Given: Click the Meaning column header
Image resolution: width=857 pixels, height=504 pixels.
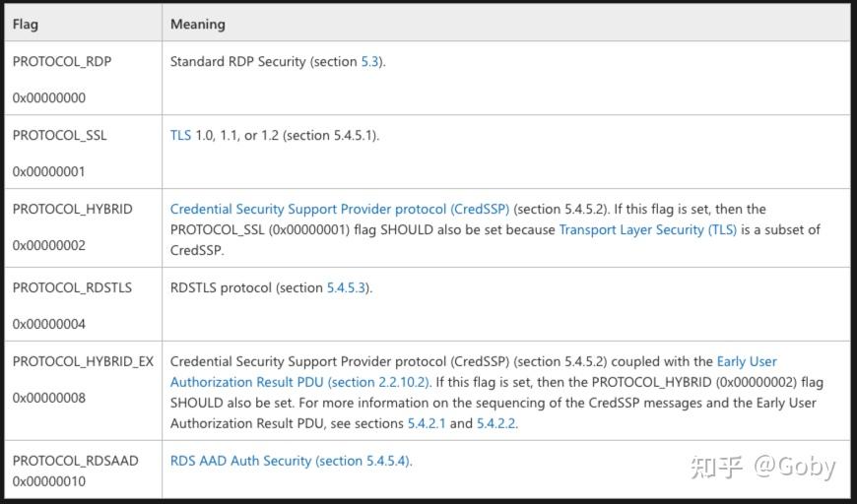Looking at the screenshot, I should (x=197, y=24).
